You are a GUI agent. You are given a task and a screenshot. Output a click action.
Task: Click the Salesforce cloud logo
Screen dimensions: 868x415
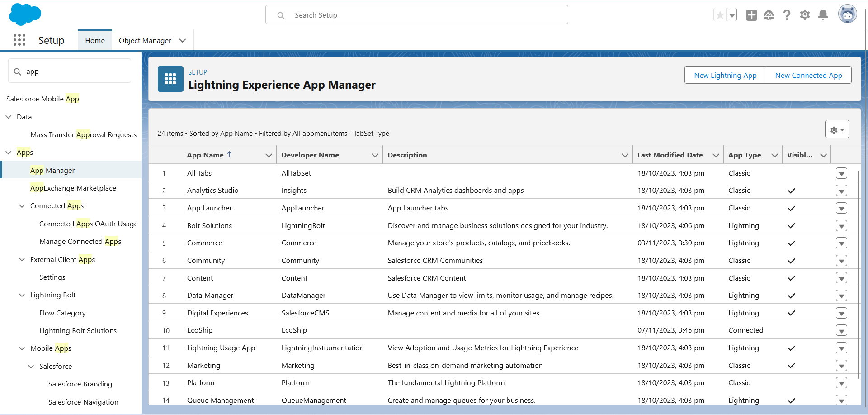pos(25,14)
